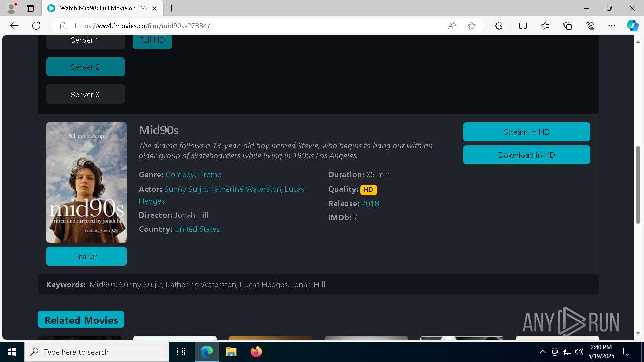Open Firefox taskbar icon
Viewport: 644px width, 362px height.
(x=256, y=352)
